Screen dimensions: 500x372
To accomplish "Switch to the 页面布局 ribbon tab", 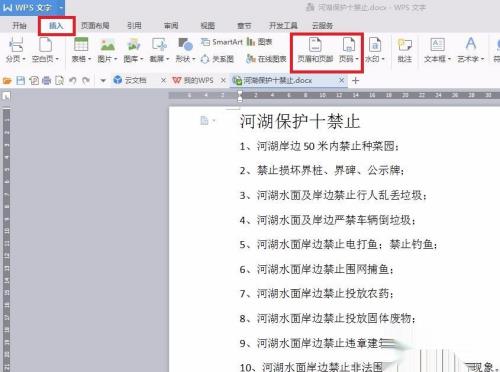I will click(95, 26).
